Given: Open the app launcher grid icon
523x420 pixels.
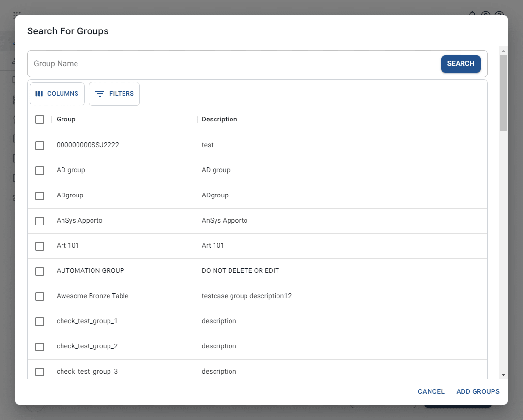Looking at the screenshot, I should 16,15.
